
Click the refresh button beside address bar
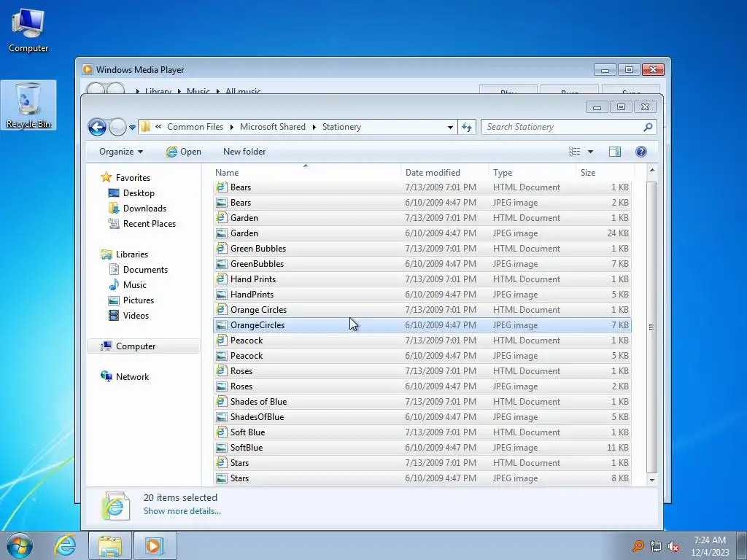point(467,127)
